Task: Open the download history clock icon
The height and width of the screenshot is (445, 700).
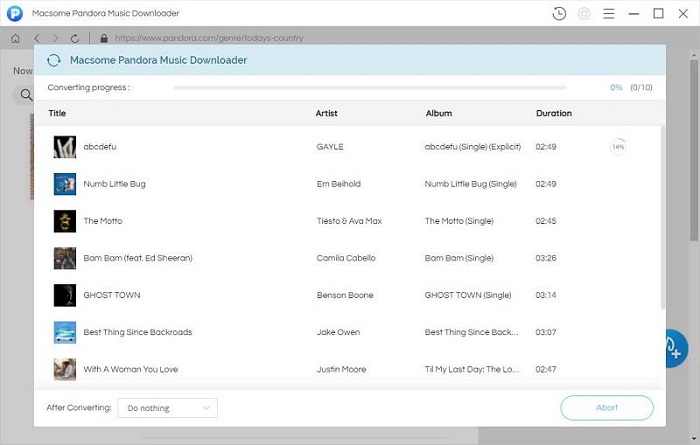Action: point(559,13)
